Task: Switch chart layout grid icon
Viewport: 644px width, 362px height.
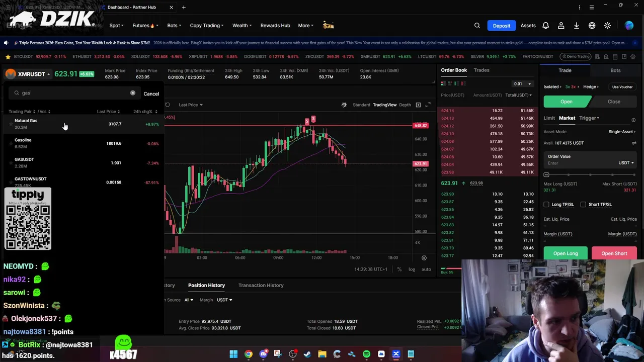Action: click(x=418, y=105)
